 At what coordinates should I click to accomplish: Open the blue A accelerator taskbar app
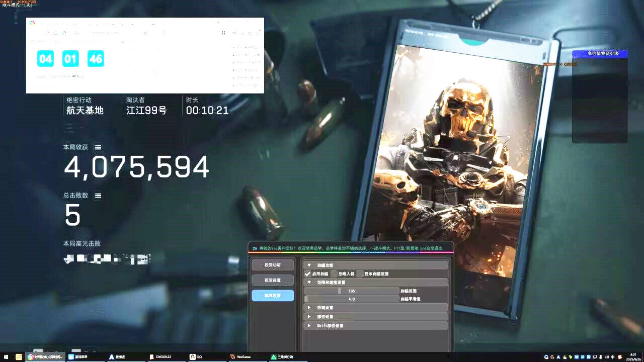coord(125,356)
